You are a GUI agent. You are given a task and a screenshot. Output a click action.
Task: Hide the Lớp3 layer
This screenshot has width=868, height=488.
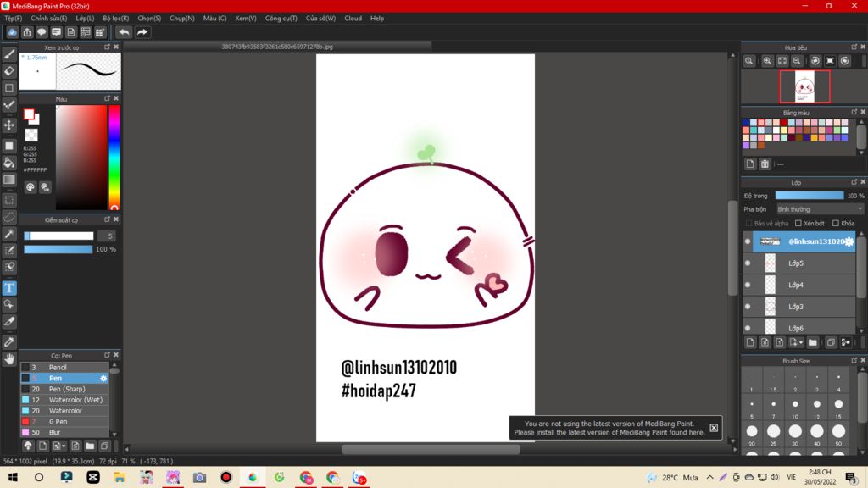click(x=748, y=306)
